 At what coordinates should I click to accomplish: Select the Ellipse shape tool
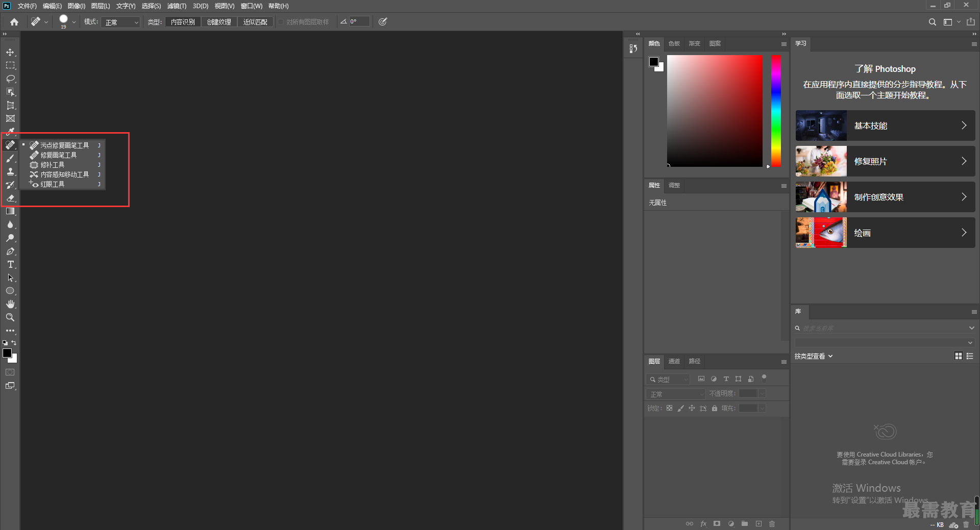10,291
